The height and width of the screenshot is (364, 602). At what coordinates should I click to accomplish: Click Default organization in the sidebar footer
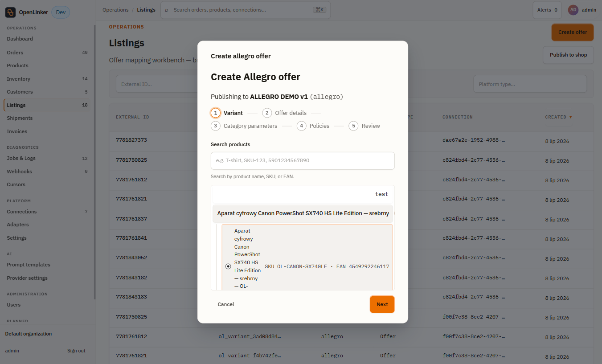point(29,334)
